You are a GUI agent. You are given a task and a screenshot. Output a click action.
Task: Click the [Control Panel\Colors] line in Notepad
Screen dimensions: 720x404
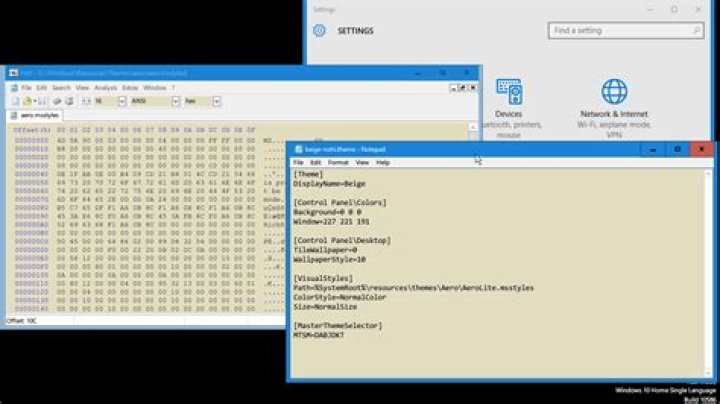coord(340,203)
